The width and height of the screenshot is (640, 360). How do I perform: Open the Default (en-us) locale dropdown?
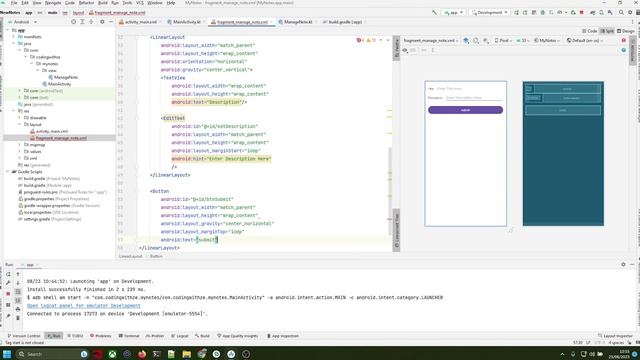click(584, 40)
